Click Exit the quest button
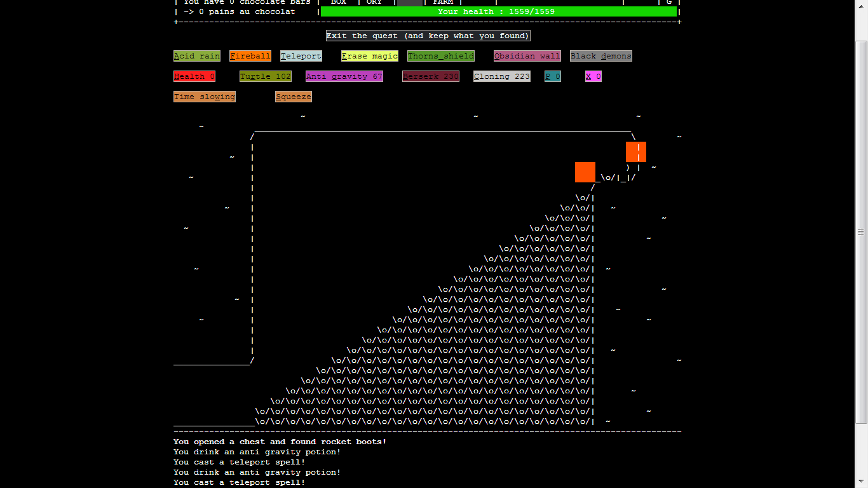The image size is (868, 488). click(x=428, y=36)
